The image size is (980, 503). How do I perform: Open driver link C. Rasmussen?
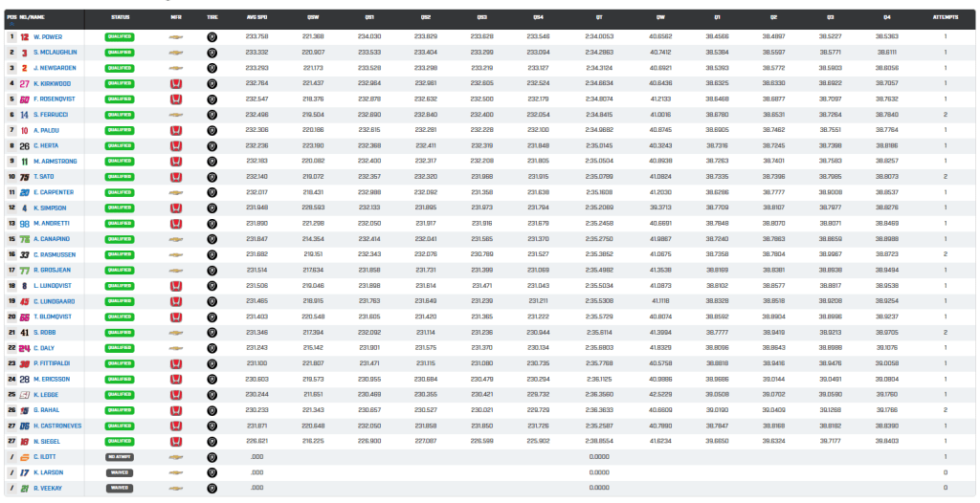pos(56,255)
